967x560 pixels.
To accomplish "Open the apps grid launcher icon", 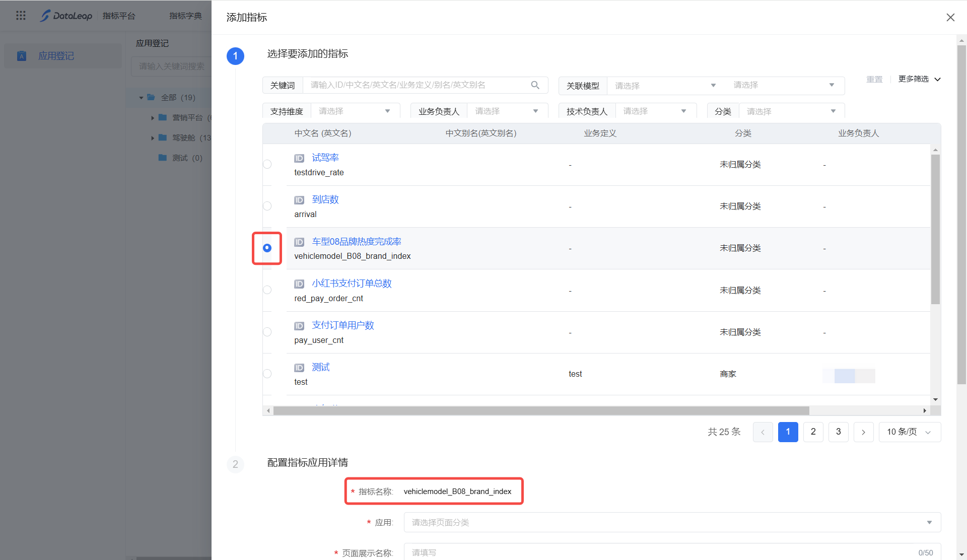I will click(x=21, y=16).
